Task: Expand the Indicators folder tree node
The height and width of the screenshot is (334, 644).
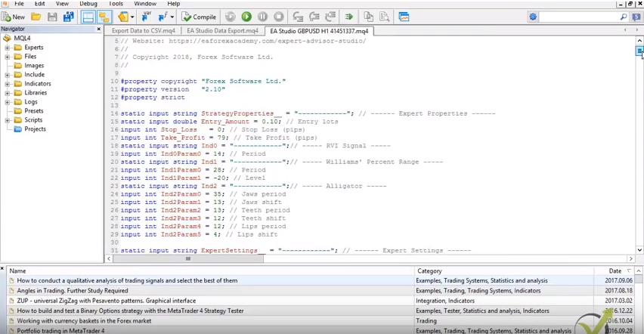Action: [8, 84]
